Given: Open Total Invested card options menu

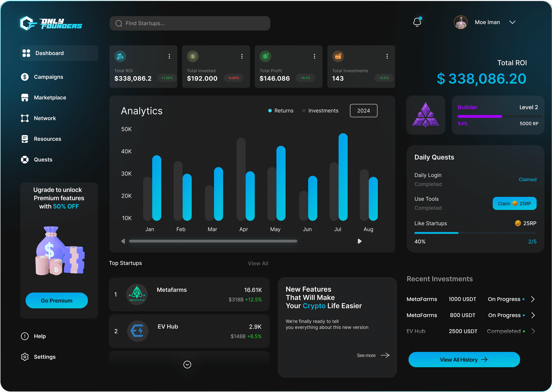Looking at the screenshot, I should click(x=242, y=56).
